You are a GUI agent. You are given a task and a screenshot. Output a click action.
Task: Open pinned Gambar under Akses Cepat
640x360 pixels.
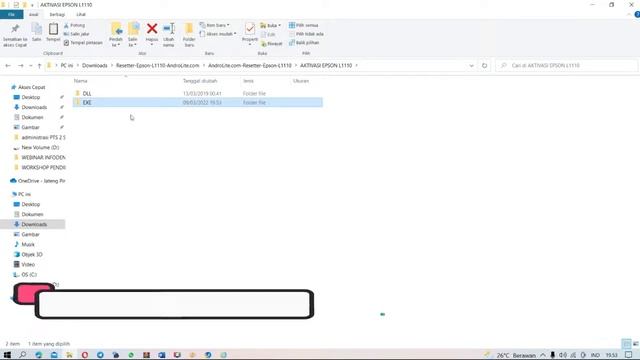tap(30, 127)
